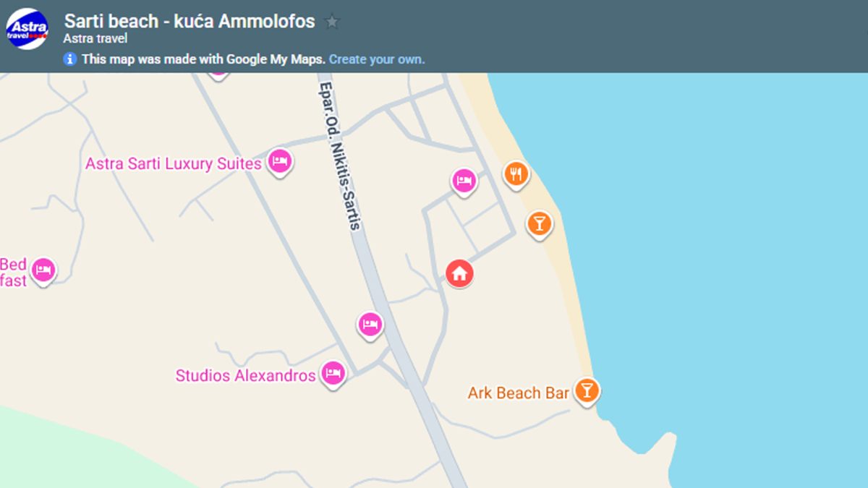Click the red house marker for Ammolofos
The height and width of the screenshot is (488, 868).
point(459,273)
